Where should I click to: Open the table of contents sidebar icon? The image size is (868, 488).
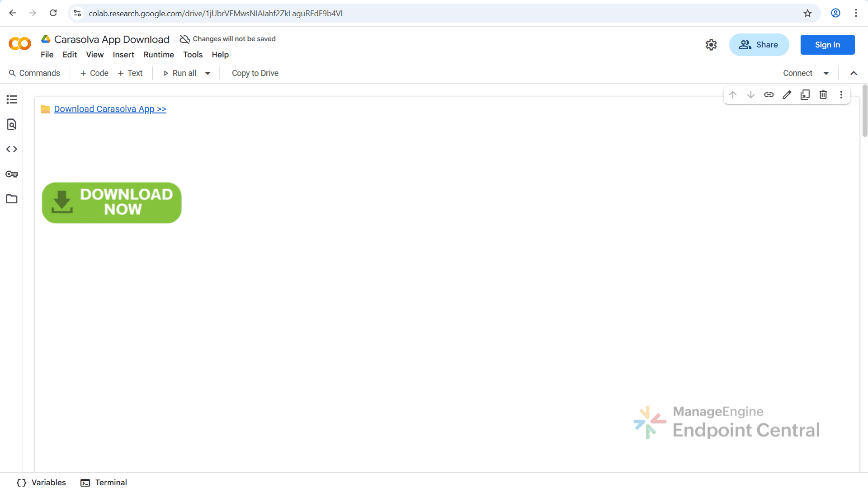tap(12, 99)
